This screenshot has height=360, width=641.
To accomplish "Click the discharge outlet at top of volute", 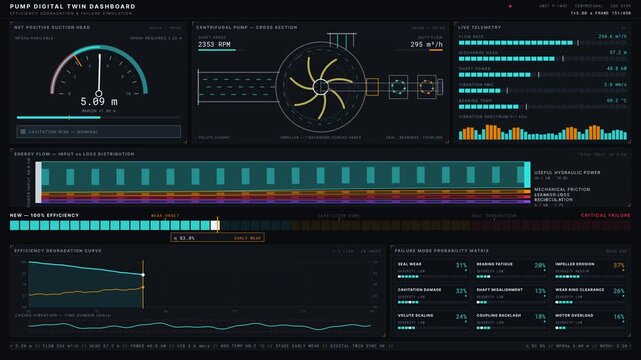I will click(x=342, y=40).
